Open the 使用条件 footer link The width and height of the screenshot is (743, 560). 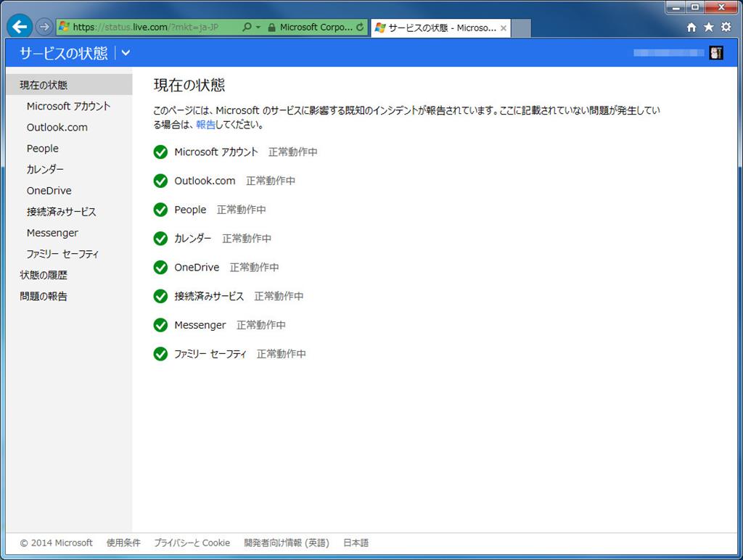[x=123, y=543]
